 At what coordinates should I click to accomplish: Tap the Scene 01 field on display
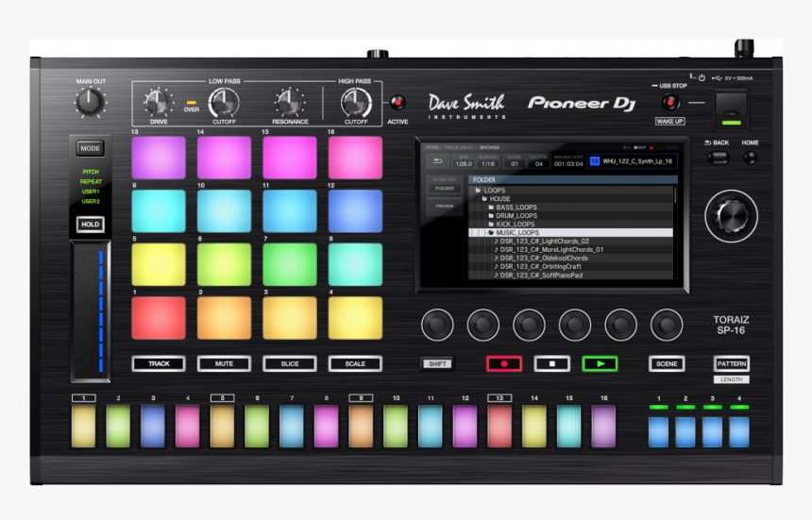tap(515, 161)
